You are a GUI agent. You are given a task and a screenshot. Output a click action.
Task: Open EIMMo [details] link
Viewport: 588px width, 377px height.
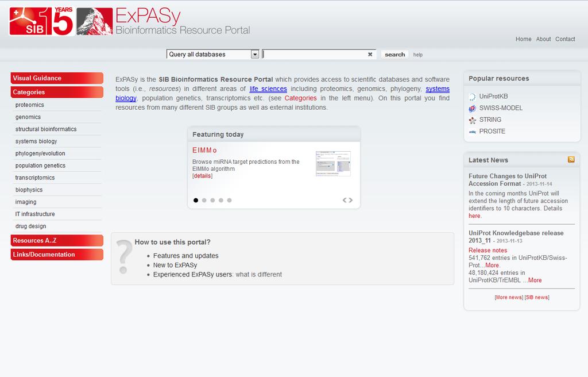coord(202,176)
